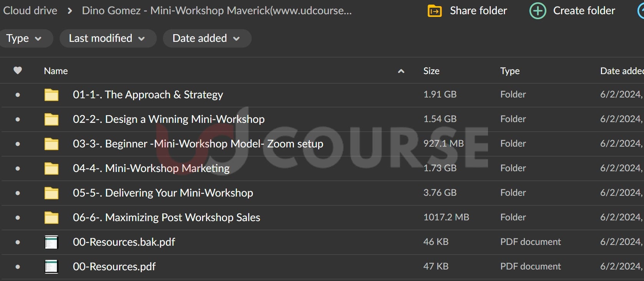Click folder icon for Mini-Workshop Marketing
Viewport: 644px width, 281px height.
(51, 169)
